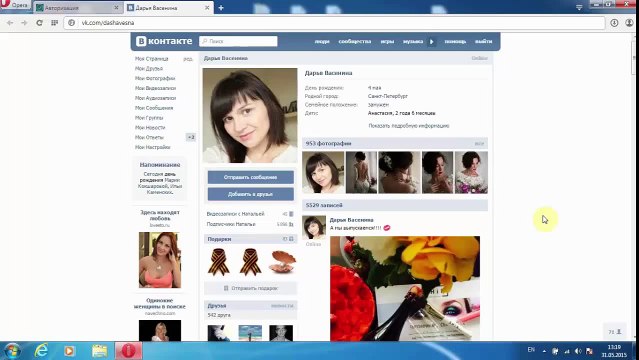Open the last photo with the flower bouquet
The image size is (639, 360).
(471, 172)
